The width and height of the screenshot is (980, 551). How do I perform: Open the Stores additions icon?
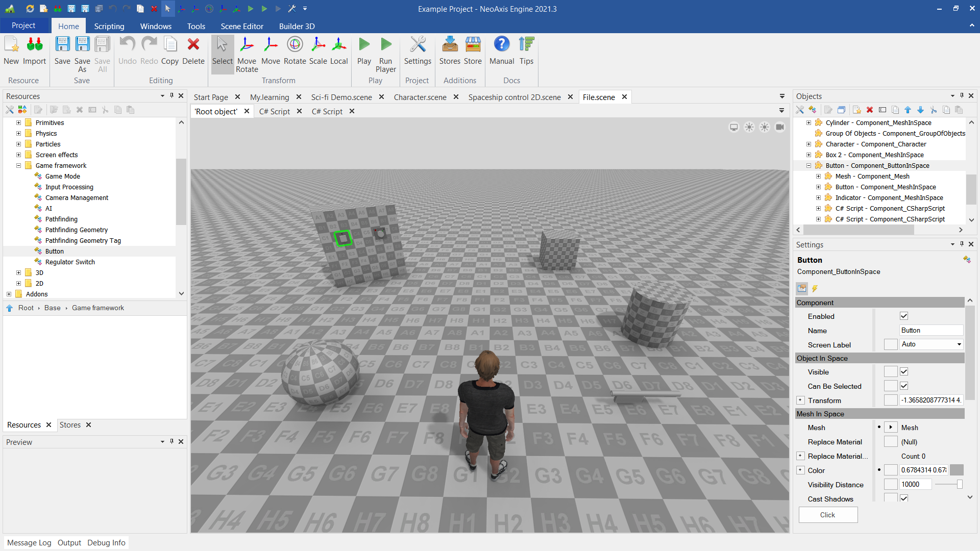point(450,45)
